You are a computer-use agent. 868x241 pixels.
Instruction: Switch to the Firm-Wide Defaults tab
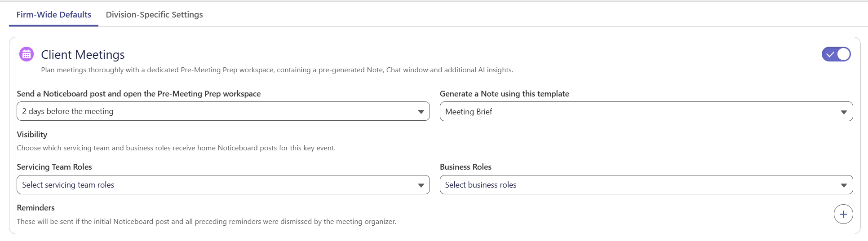click(54, 15)
